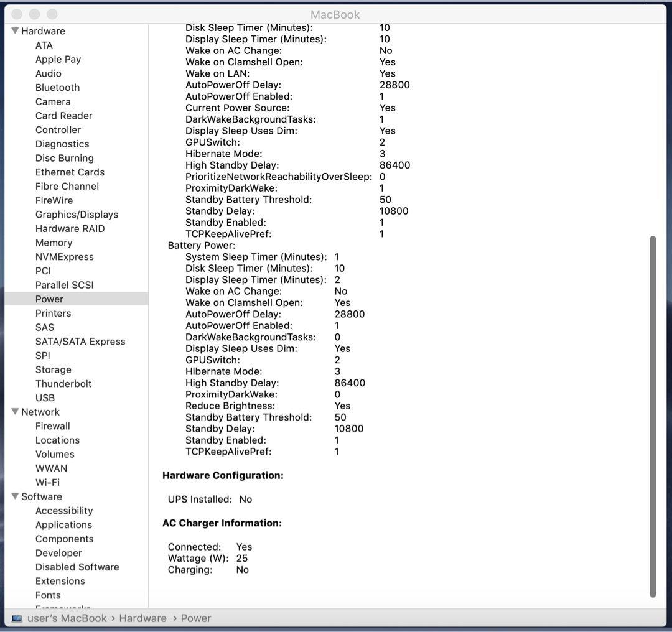
Task: Open the Graphics/Displays entry
Action: click(x=77, y=215)
